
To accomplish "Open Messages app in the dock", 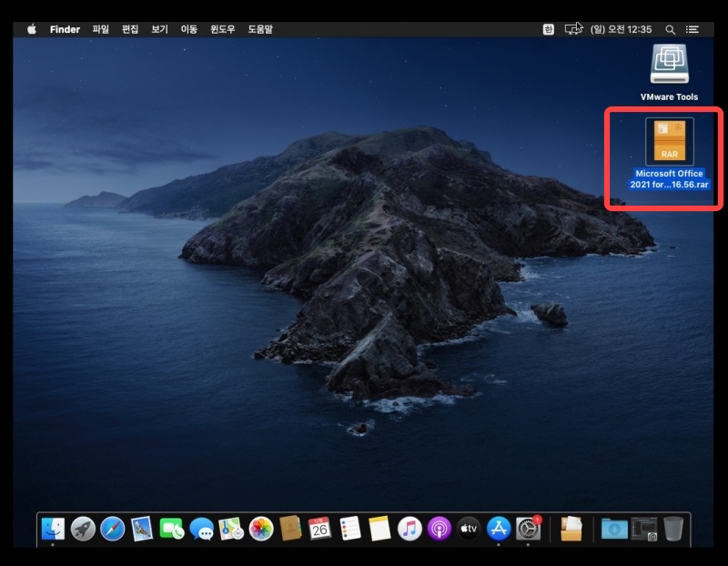I will [201, 529].
